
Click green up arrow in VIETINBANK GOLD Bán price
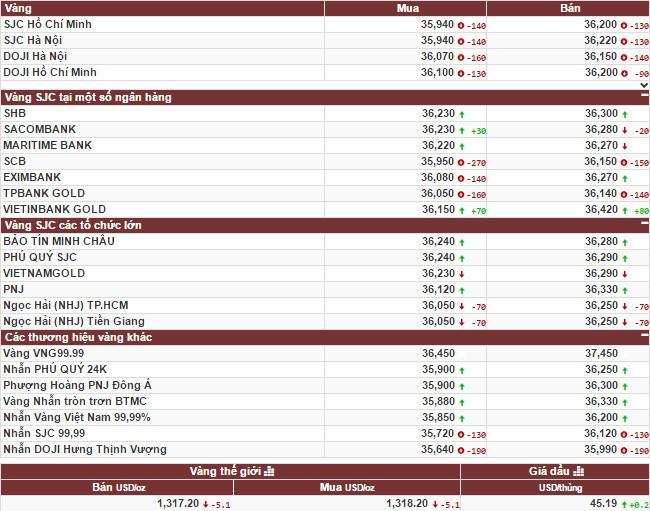click(x=624, y=210)
